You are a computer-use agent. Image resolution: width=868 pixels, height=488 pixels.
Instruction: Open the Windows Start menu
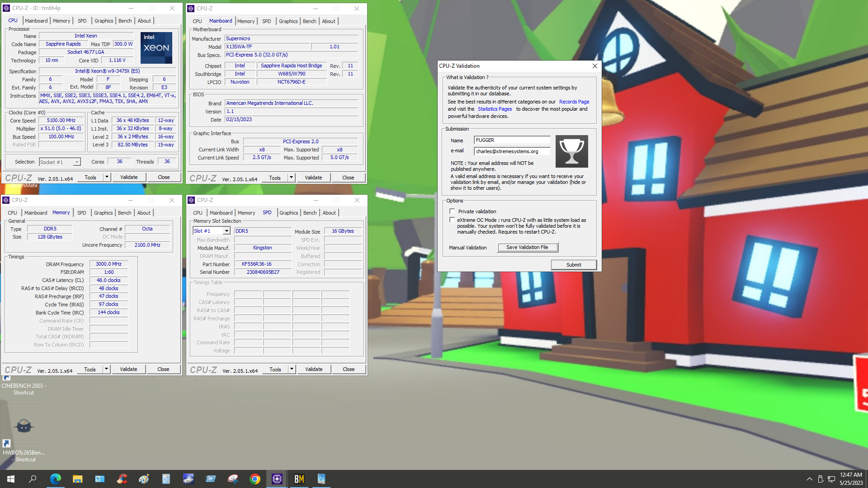(x=11, y=479)
